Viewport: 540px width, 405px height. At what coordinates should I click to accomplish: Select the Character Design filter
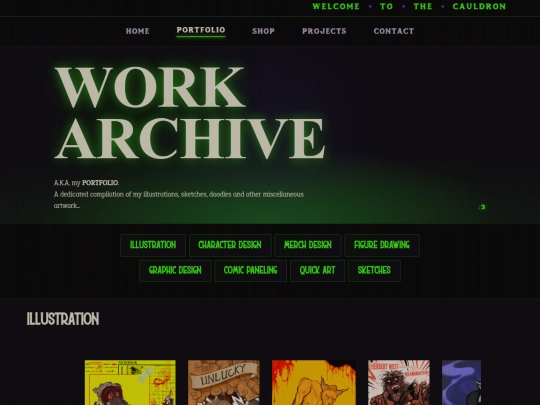[x=230, y=245]
